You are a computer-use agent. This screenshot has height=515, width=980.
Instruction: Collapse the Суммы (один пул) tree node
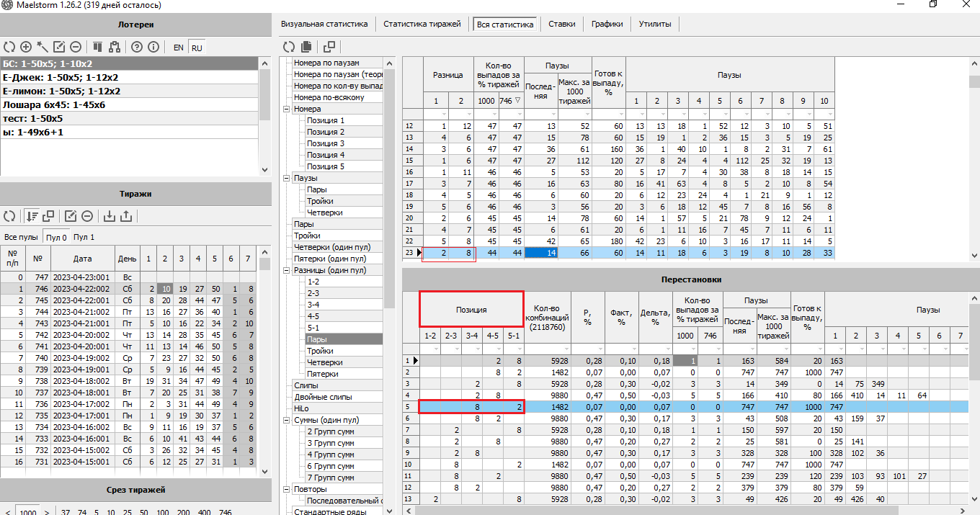(x=286, y=420)
